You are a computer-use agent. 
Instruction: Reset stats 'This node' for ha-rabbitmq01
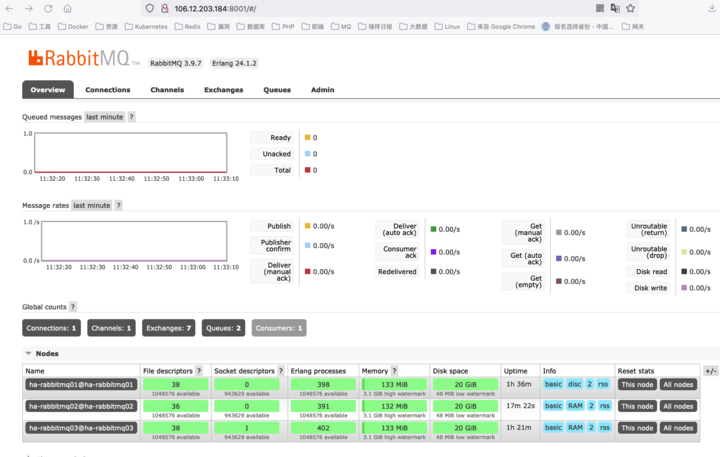[x=637, y=384]
